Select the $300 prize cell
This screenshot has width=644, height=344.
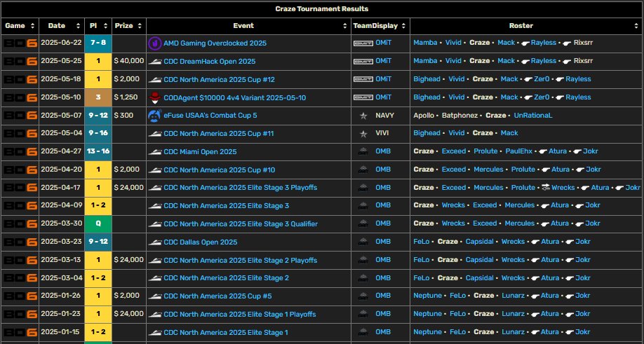[x=129, y=115]
